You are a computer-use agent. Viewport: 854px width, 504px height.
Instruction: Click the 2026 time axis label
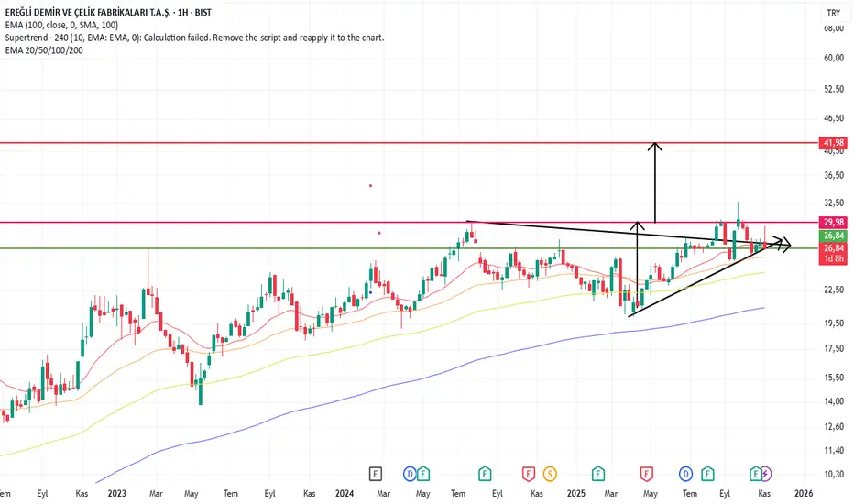click(x=804, y=493)
